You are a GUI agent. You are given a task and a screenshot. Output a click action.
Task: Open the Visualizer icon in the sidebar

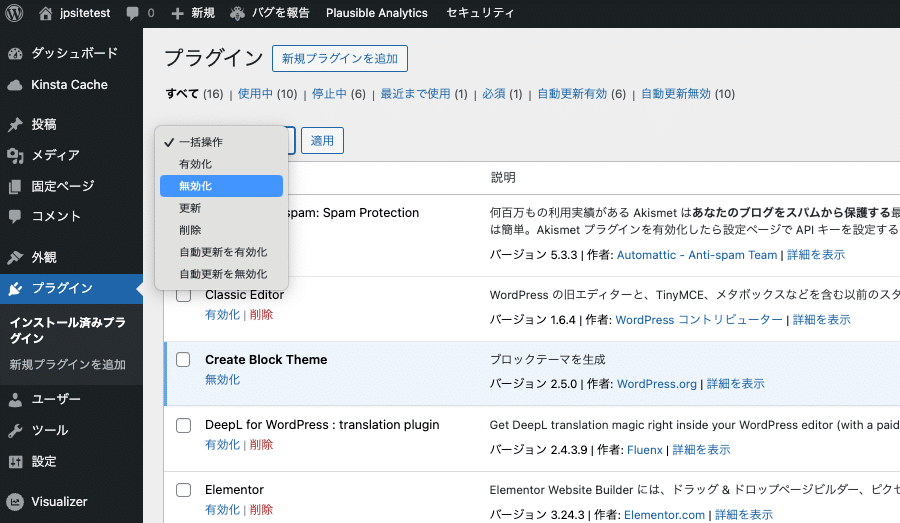[x=15, y=502]
